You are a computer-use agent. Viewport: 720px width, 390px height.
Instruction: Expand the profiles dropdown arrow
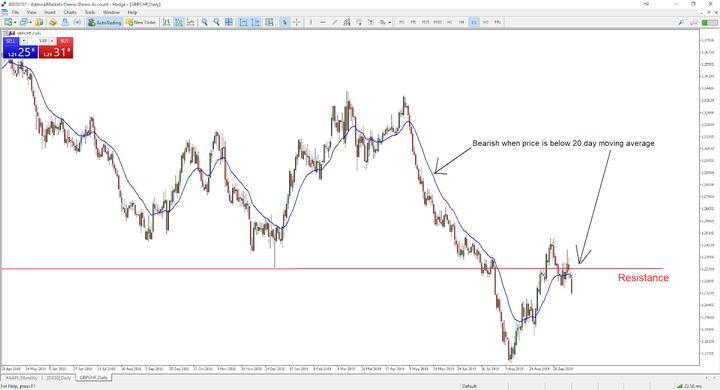coord(30,22)
